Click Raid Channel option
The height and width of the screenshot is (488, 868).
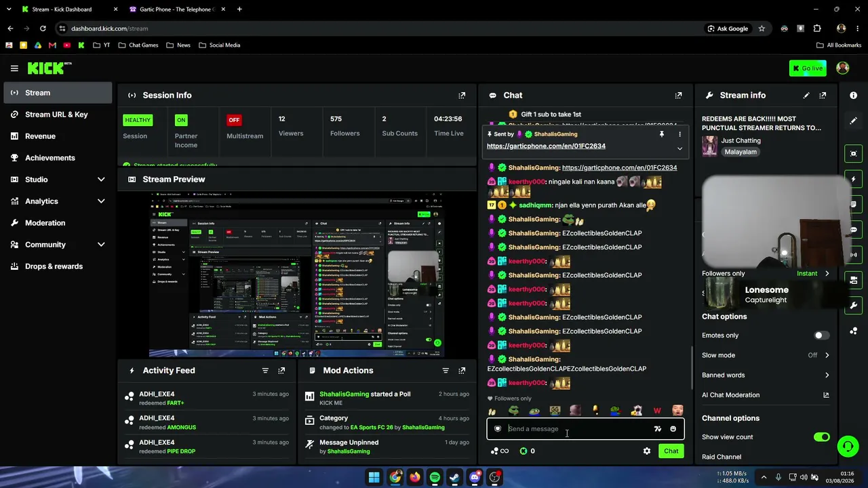point(722,457)
